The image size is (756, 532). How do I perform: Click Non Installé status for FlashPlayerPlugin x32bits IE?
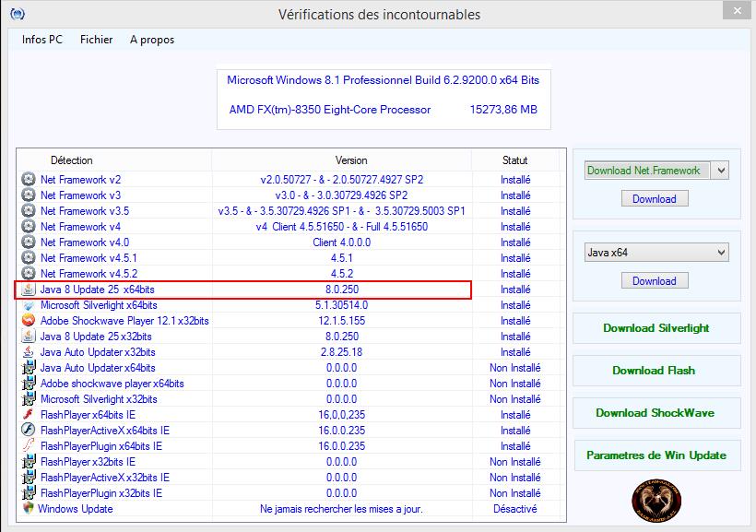[515, 493]
